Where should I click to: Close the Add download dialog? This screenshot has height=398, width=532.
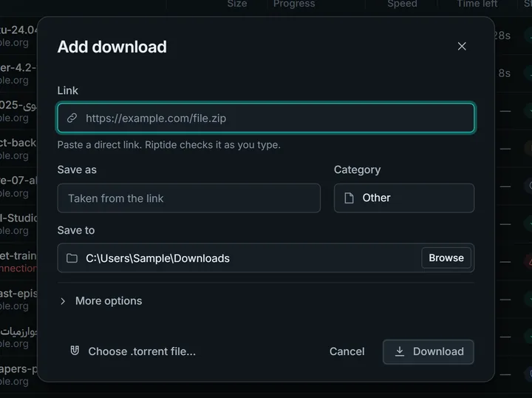pyautogui.click(x=462, y=46)
